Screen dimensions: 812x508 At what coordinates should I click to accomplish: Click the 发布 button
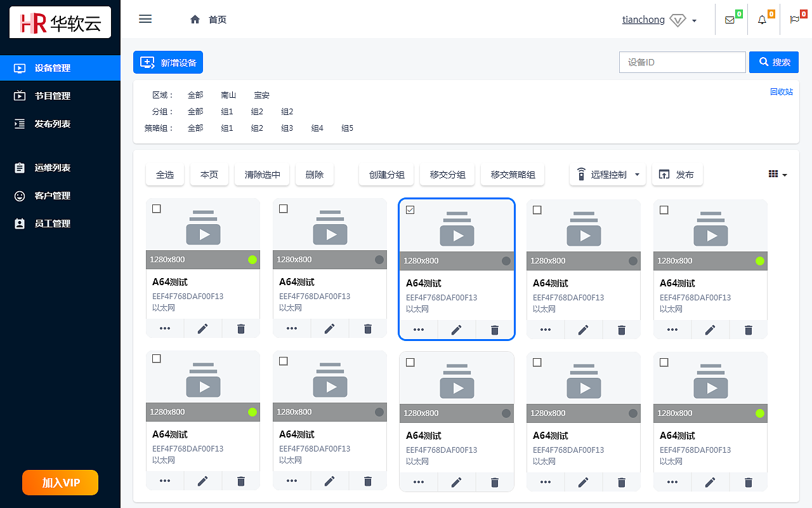678,175
